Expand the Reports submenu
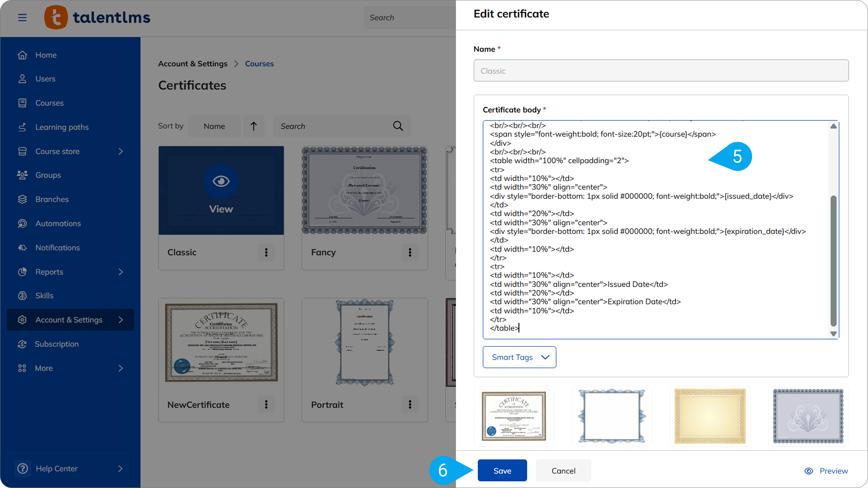Viewport: 868px width, 488px height. tap(120, 272)
